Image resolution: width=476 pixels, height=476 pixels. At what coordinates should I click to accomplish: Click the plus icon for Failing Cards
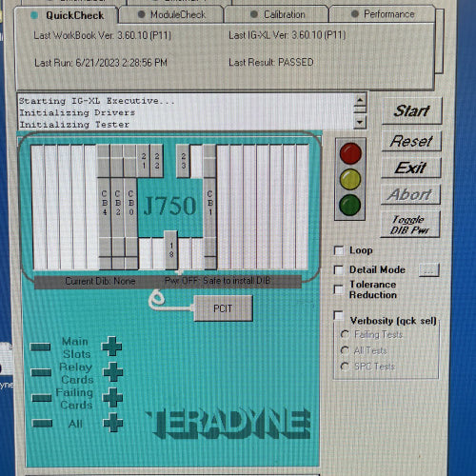112,397
